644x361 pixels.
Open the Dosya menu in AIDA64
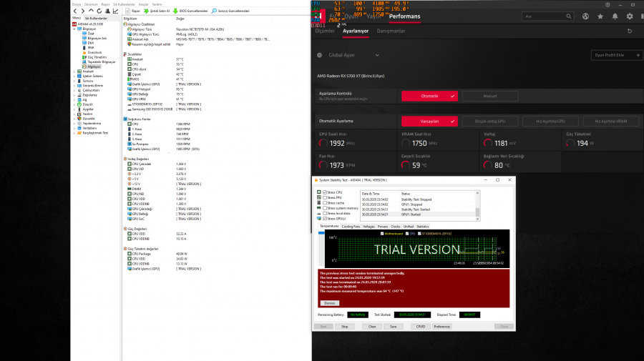pos(77,4)
